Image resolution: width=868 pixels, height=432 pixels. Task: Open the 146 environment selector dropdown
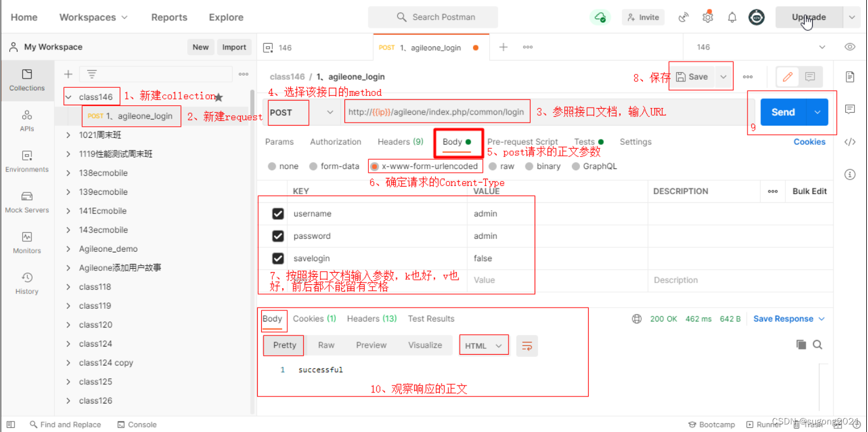click(762, 47)
